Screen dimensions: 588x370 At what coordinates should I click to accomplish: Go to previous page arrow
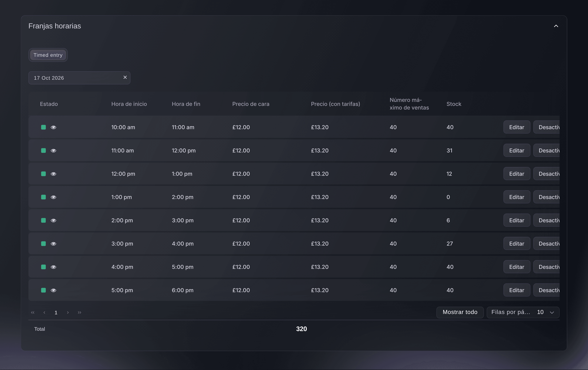pos(44,313)
